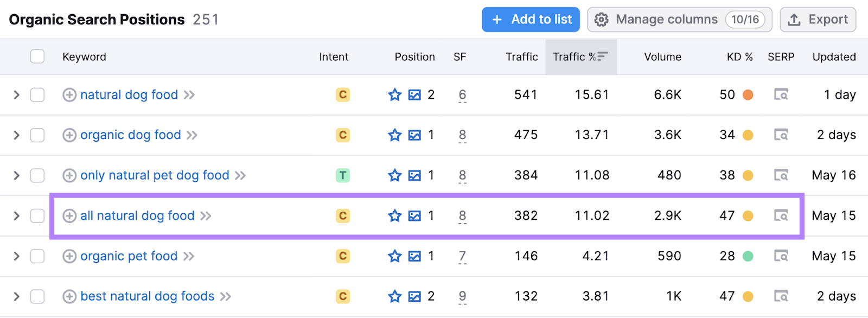The width and height of the screenshot is (868, 318).
Task: Click the star SERP feature icon in organic pet food row
Action: tap(395, 256)
